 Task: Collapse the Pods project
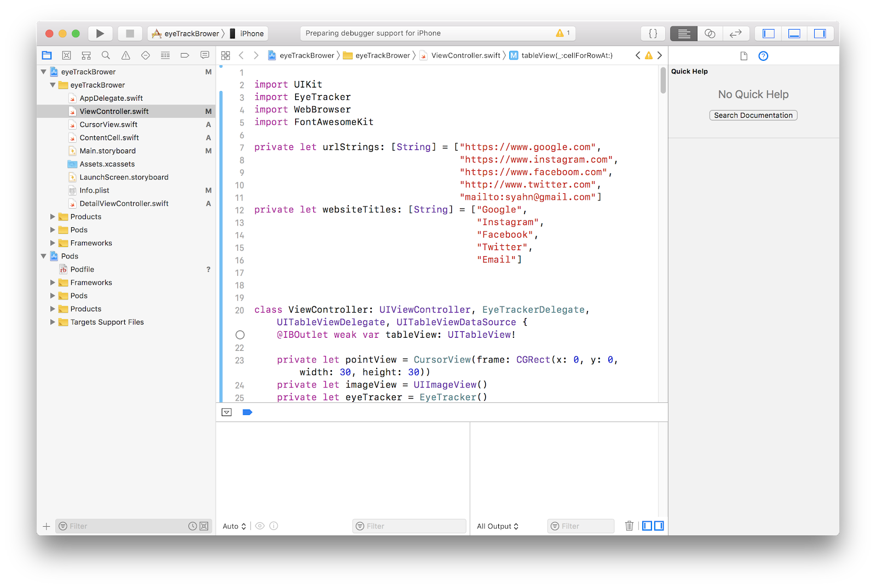43,256
